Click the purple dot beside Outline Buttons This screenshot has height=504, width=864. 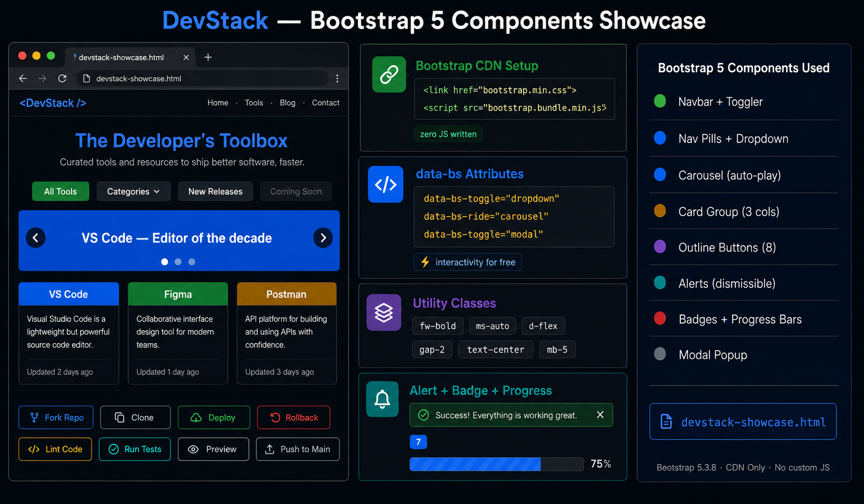[x=660, y=247]
